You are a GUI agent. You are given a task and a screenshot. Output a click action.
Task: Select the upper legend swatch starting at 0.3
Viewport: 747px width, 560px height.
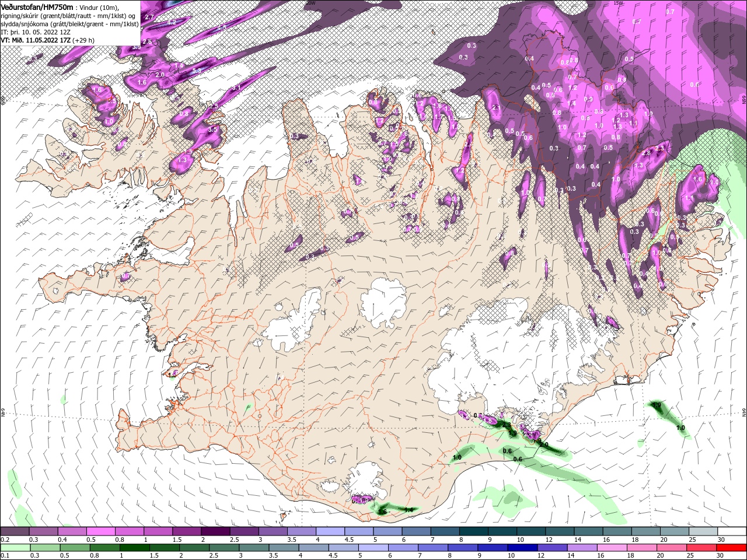click(43, 531)
